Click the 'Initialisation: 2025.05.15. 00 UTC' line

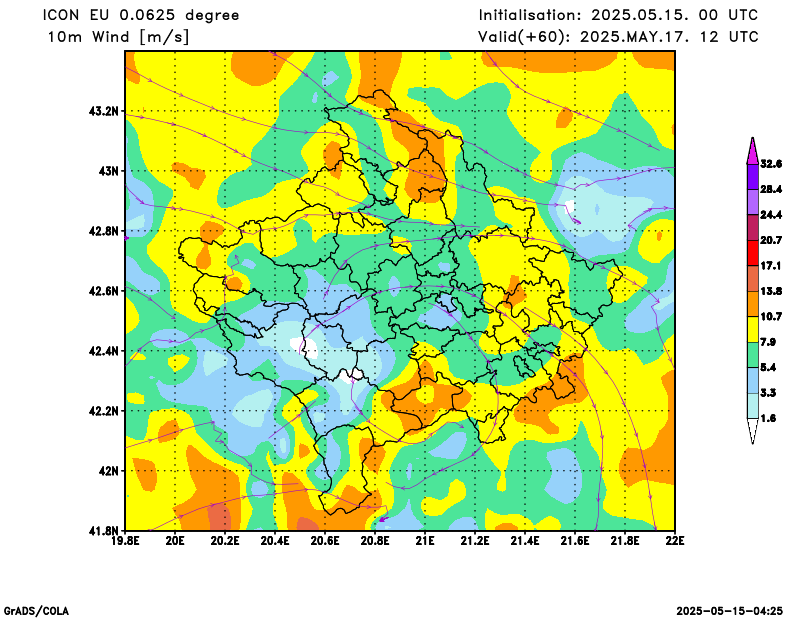click(618, 15)
